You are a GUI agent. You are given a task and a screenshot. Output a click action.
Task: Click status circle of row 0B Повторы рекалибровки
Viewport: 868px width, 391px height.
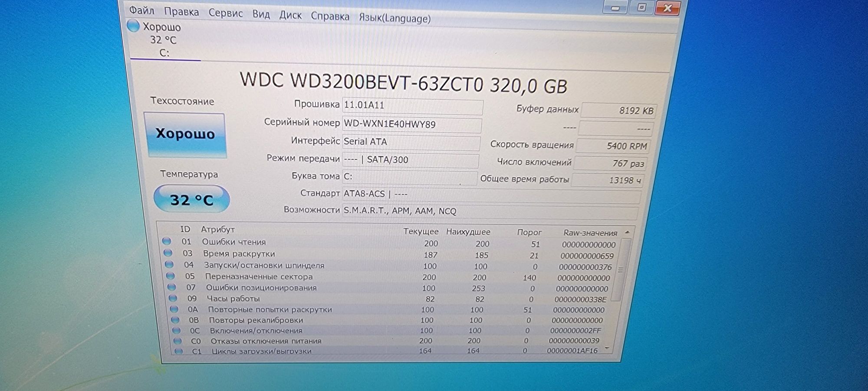coord(175,320)
